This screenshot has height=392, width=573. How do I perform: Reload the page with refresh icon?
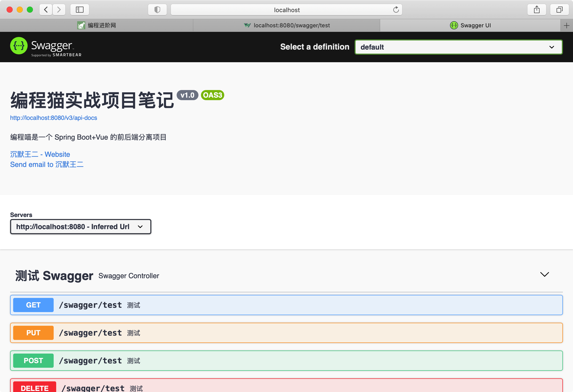click(396, 10)
